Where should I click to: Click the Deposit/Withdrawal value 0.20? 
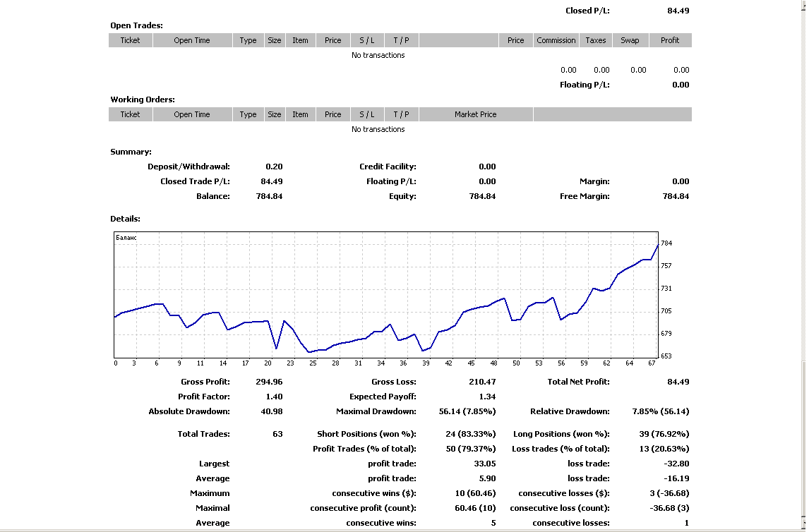274,167
